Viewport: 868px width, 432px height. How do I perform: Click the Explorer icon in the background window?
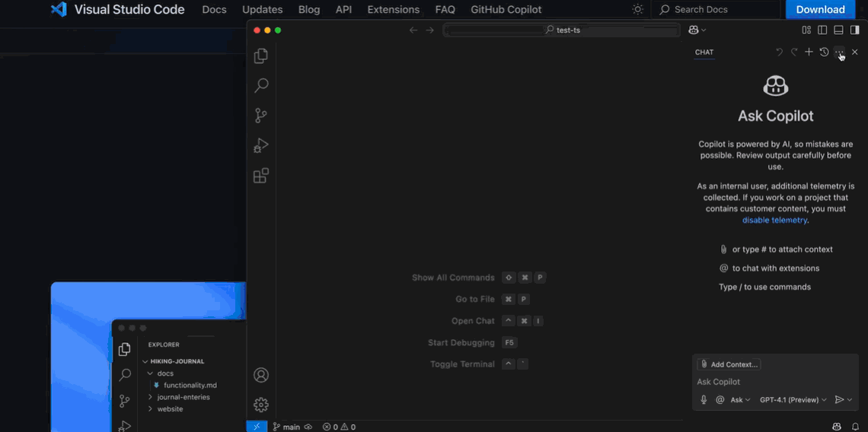[x=125, y=349]
